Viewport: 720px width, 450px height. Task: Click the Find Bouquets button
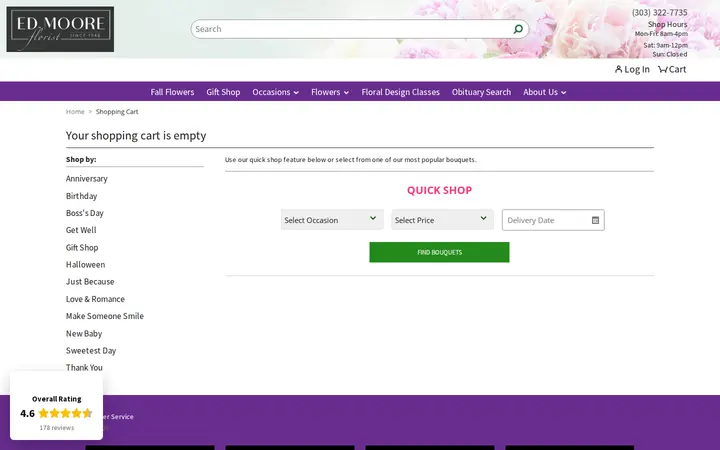coord(439,252)
